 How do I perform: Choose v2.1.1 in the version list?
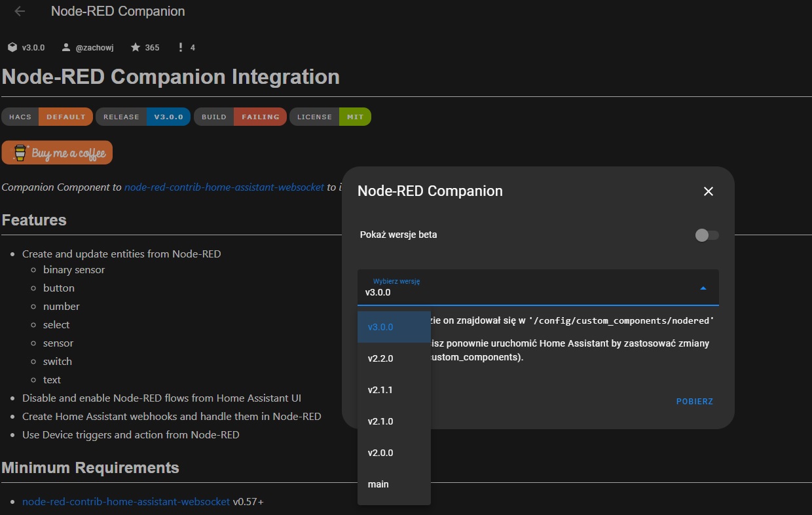tap(394, 390)
